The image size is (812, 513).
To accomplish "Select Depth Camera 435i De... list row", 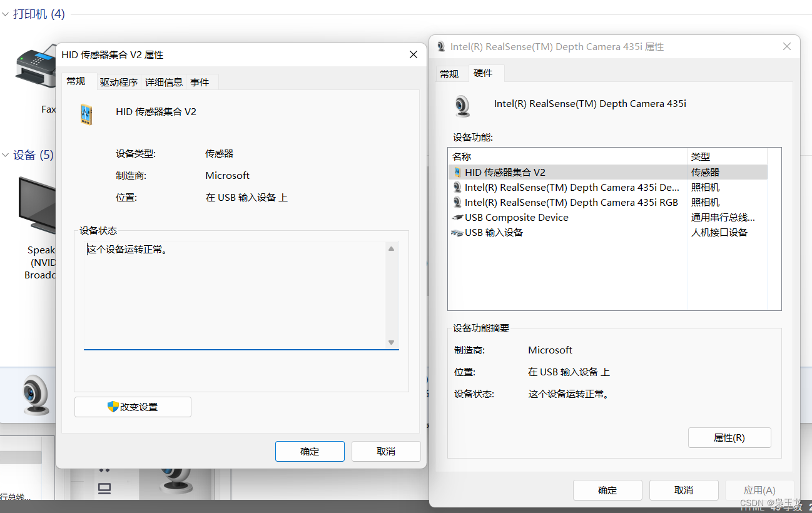I will pyautogui.click(x=607, y=187).
